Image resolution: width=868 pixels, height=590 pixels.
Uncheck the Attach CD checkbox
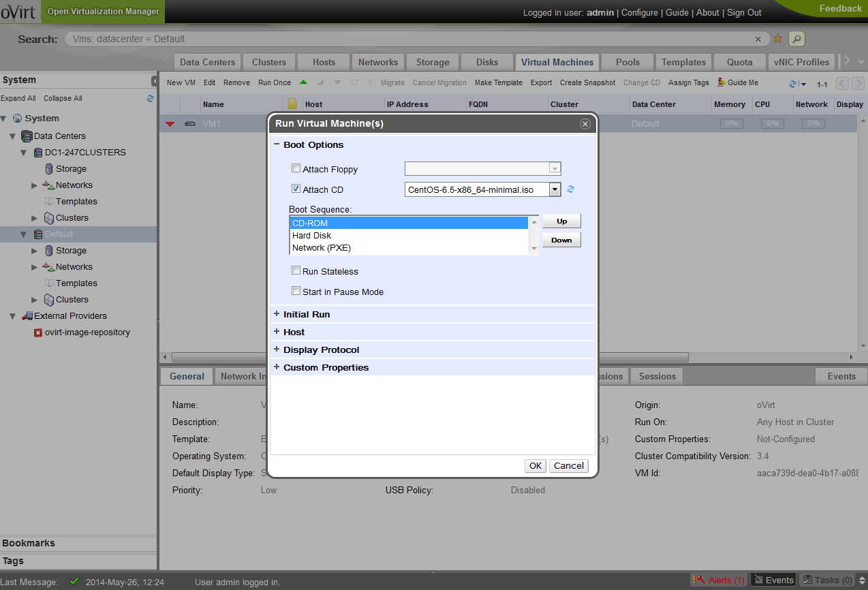(296, 189)
